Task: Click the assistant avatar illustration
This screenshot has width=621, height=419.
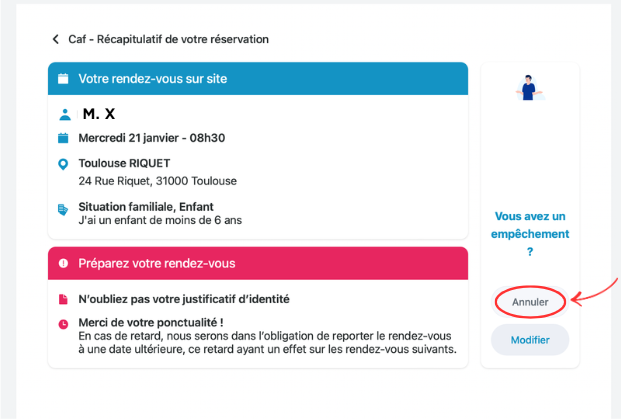Action: click(x=529, y=89)
